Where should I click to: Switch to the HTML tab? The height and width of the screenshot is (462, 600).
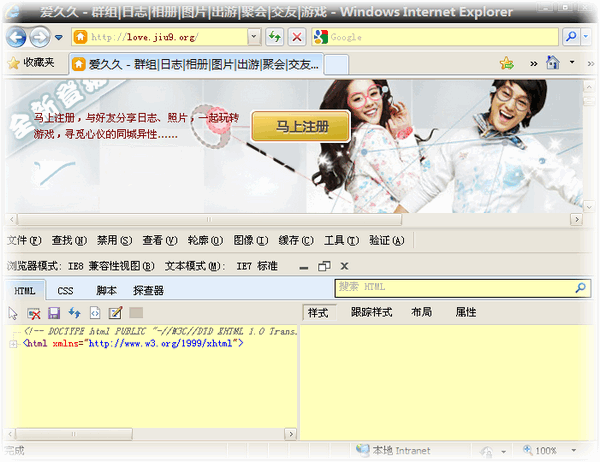click(25, 291)
